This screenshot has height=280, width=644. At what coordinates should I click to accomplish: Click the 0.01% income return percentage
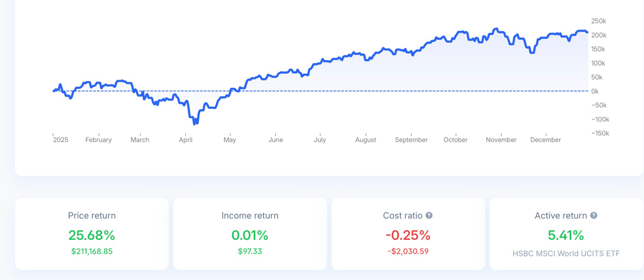250,235
